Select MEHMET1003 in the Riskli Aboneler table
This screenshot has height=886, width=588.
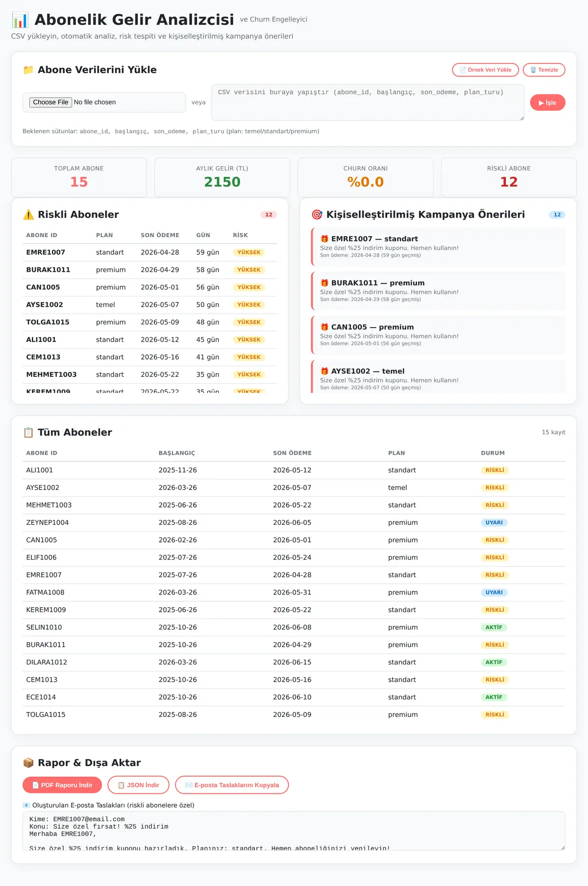coord(51,374)
